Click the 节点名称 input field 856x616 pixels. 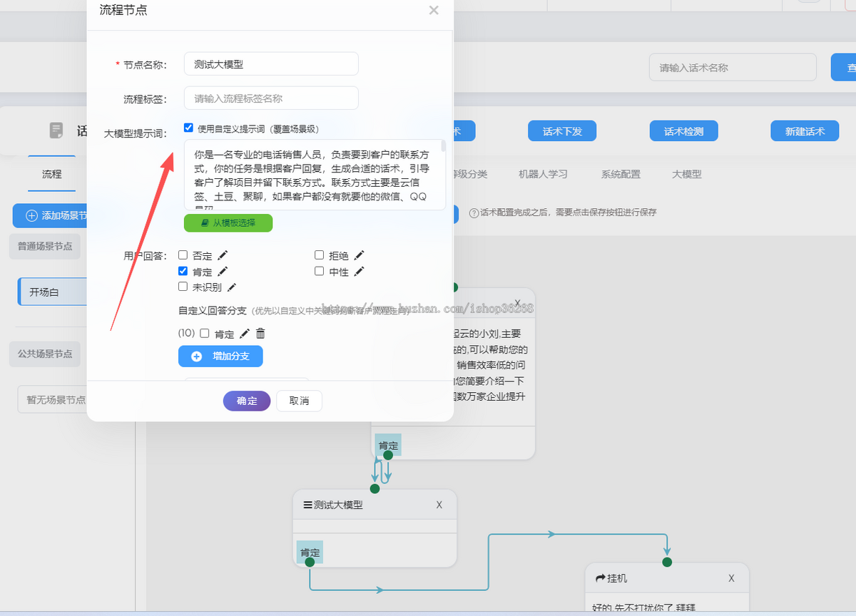pyautogui.click(x=271, y=63)
